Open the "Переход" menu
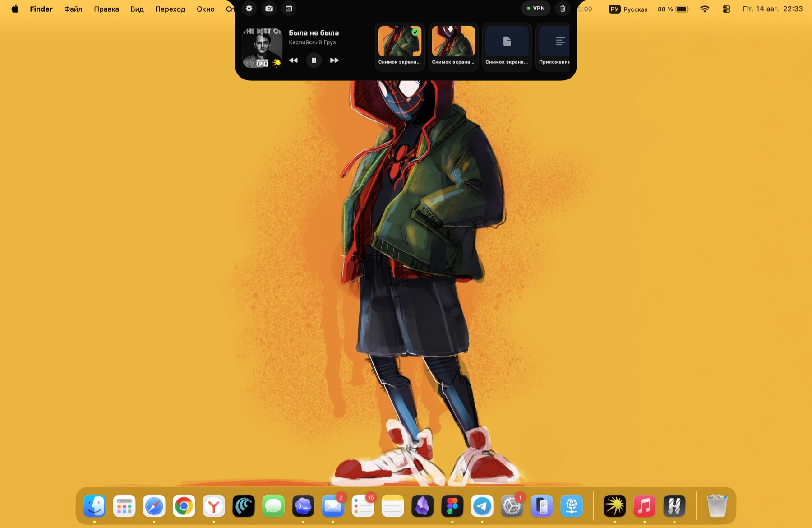This screenshot has height=528, width=812. pos(170,9)
